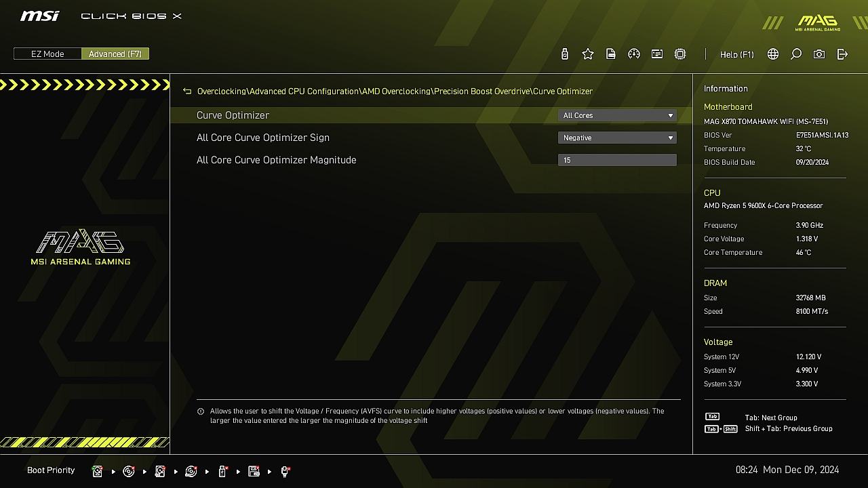The image size is (868, 488).
Task: Open All Core Curve Optimizer Sign dropdown
Action: pos(617,138)
